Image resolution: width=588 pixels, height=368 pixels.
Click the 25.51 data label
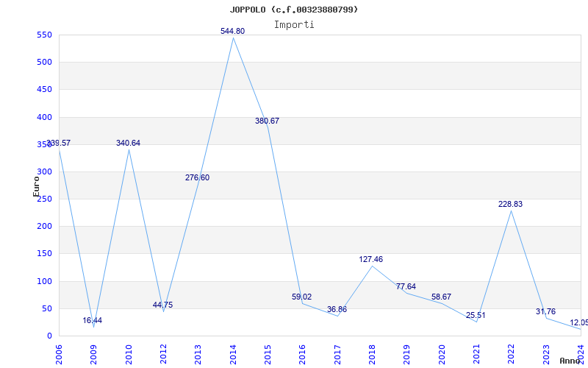click(x=476, y=316)
